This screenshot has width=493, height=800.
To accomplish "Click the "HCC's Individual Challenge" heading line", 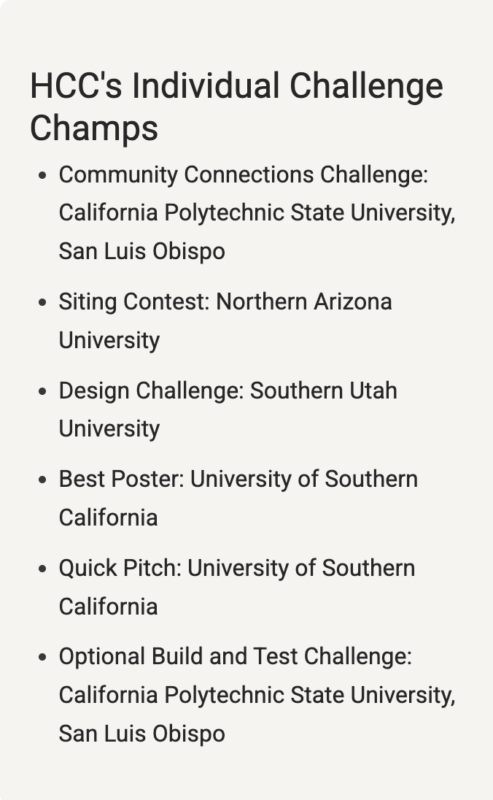I will pyautogui.click(x=236, y=86).
